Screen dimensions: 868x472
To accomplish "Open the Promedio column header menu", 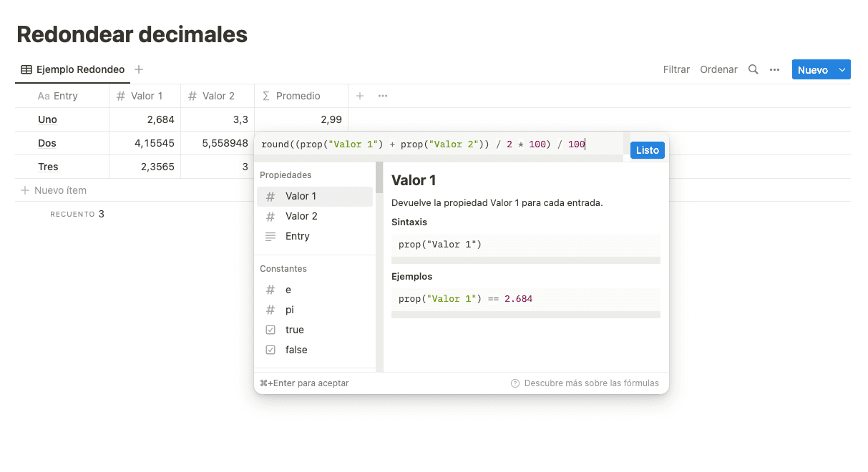I will [298, 96].
